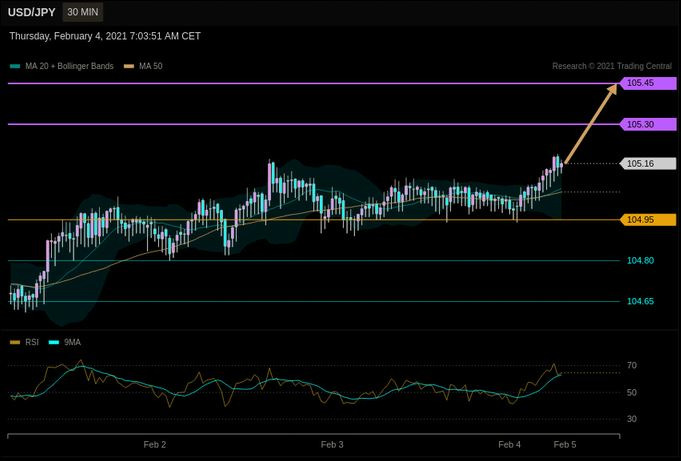
Task: Click the Research © 2021 Trading Central credit
Action: click(612, 66)
